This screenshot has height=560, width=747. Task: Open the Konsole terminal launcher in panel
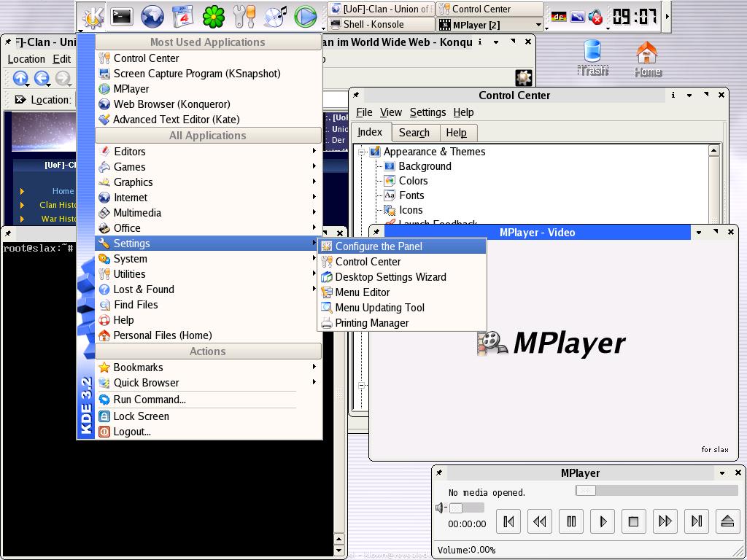point(121,16)
